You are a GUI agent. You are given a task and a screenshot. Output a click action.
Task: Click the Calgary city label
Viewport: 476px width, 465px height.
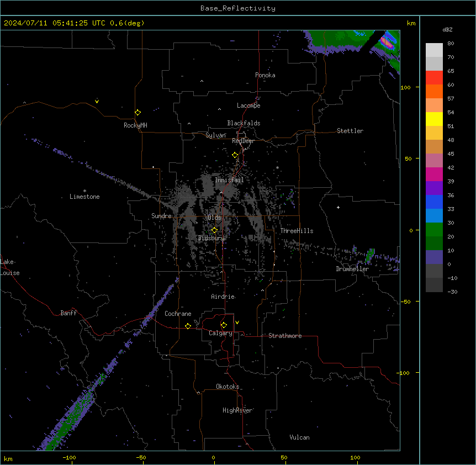tap(220, 333)
